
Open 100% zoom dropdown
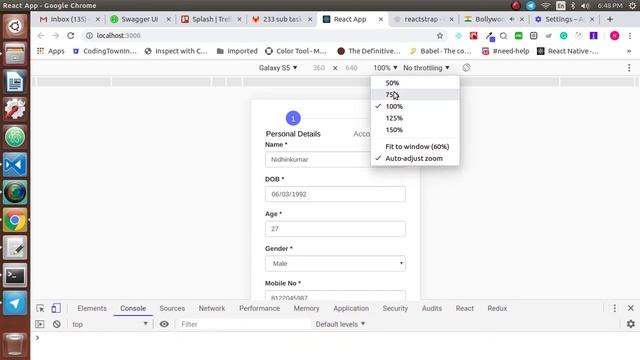pyautogui.click(x=385, y=68)
